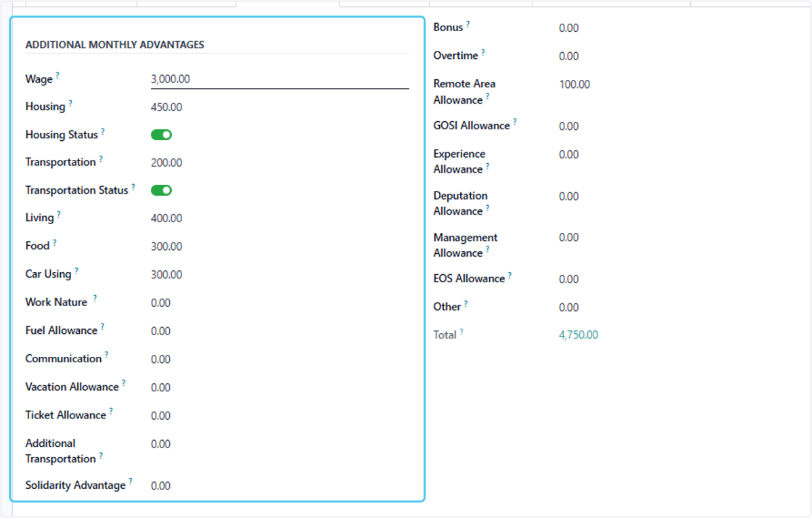
Task: Click the EOS Allowance value 0.00
Action: 569,279
